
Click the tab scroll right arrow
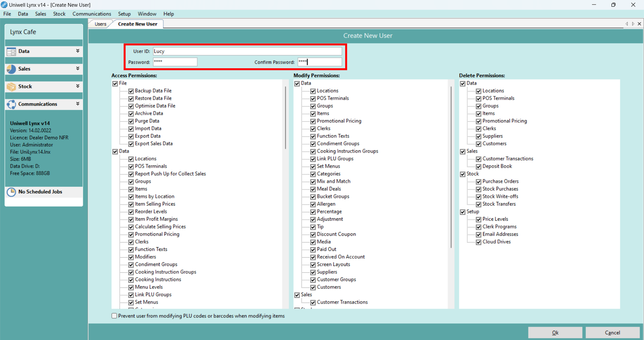tap(633, 24)
